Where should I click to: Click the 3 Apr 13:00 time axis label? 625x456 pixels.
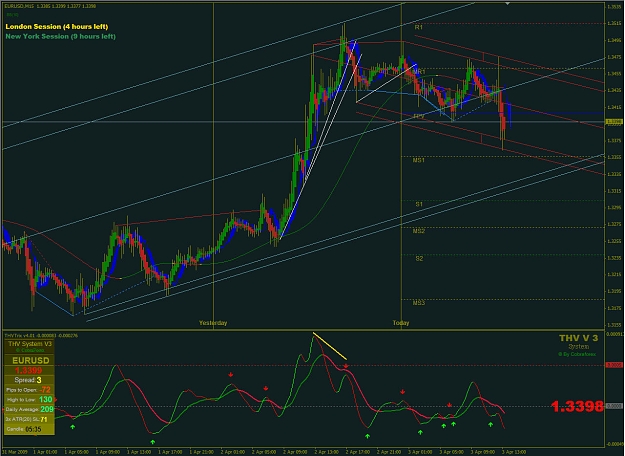[514, 452]
